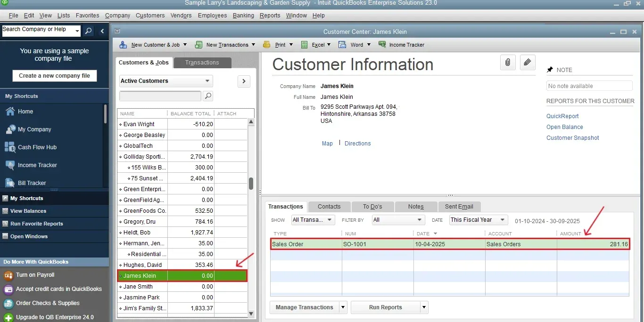Click the New Customer & Job icon
The height and width of the screenshot is (322, 644).
[123, 45]
